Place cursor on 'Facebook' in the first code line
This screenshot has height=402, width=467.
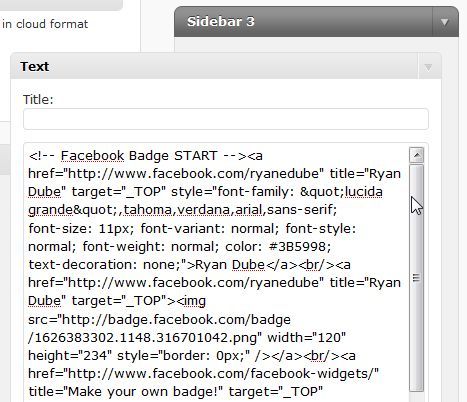(x=92, y=156)
